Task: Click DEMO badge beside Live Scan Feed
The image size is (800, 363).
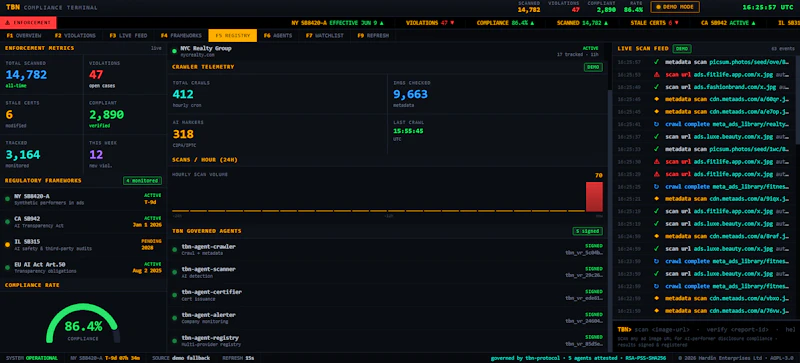Action: [x=682, y=49]
